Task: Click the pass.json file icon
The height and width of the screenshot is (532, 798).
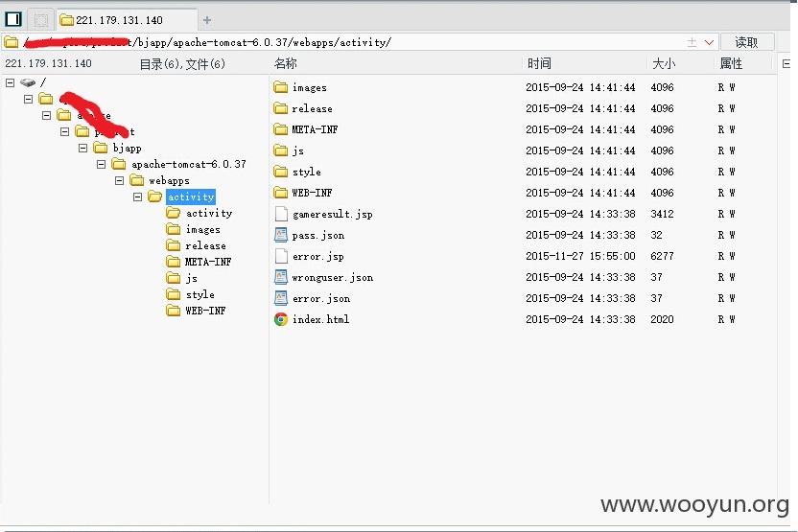Action: coord(281,235)
